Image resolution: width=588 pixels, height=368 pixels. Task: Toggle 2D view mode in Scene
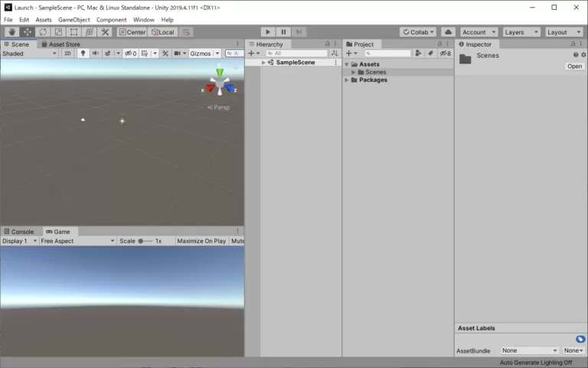click(x=67, y=54)
